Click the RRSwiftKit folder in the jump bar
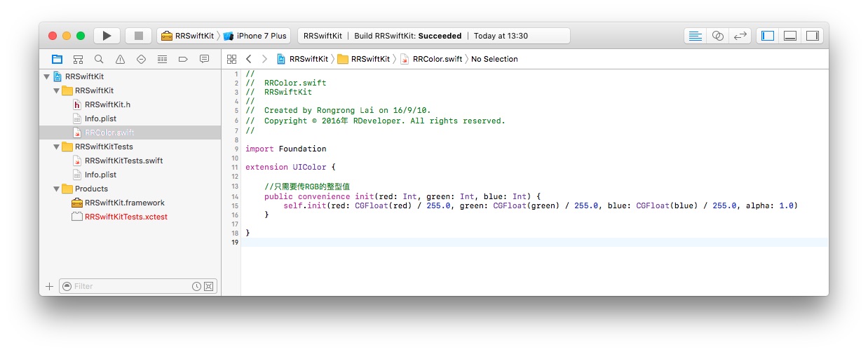Image resolution: width=868 pixels, height=352 pixels. pyautogui.click(x=363, y=59)
